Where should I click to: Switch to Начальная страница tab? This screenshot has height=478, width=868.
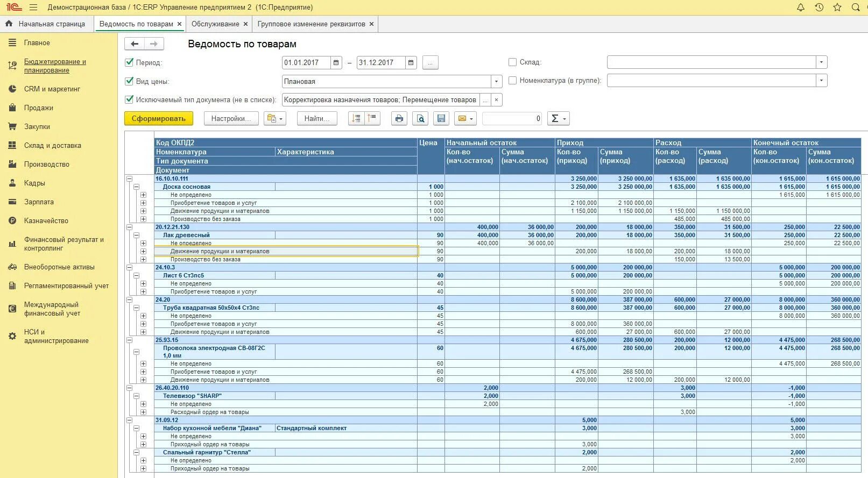click(x=52, y=24)
